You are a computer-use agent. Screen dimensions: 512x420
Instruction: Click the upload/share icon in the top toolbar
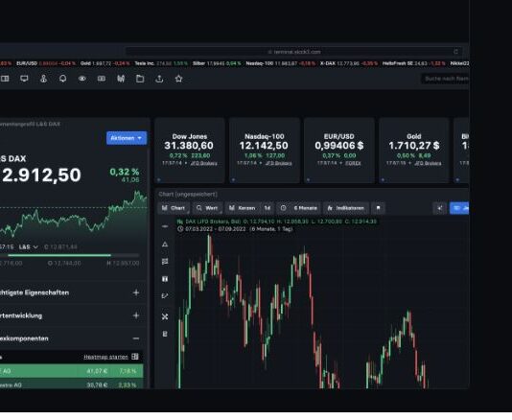tap(159, 79)
